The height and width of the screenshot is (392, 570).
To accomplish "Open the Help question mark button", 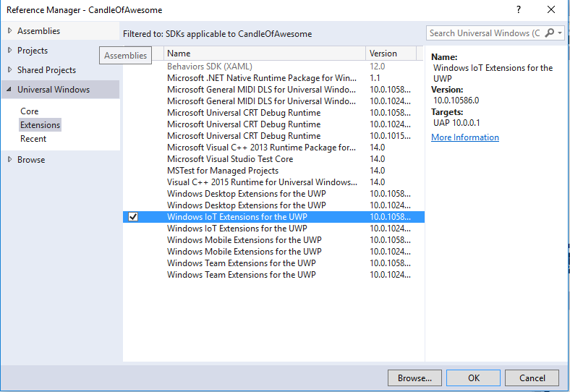I will (519, 9).
